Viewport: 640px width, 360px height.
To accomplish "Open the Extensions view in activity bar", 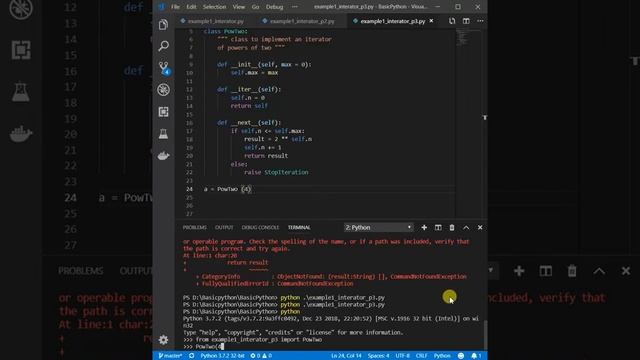I will (163, 112).
